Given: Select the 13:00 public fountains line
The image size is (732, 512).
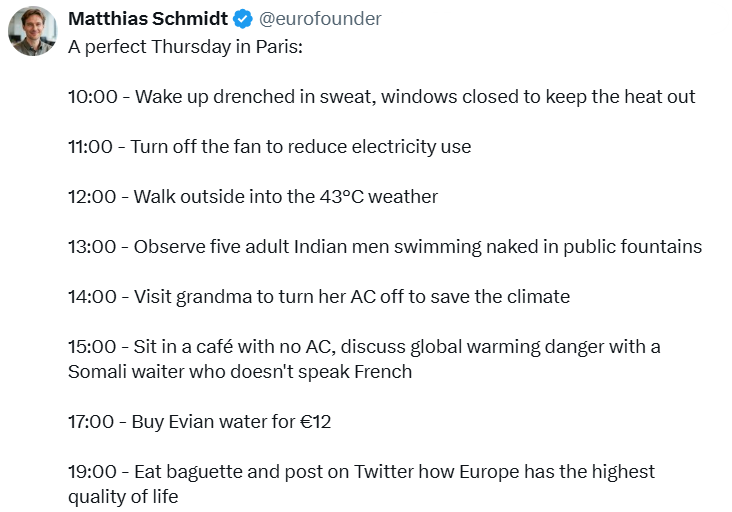Looking at the screenshot, I should (x=385, y=246).
